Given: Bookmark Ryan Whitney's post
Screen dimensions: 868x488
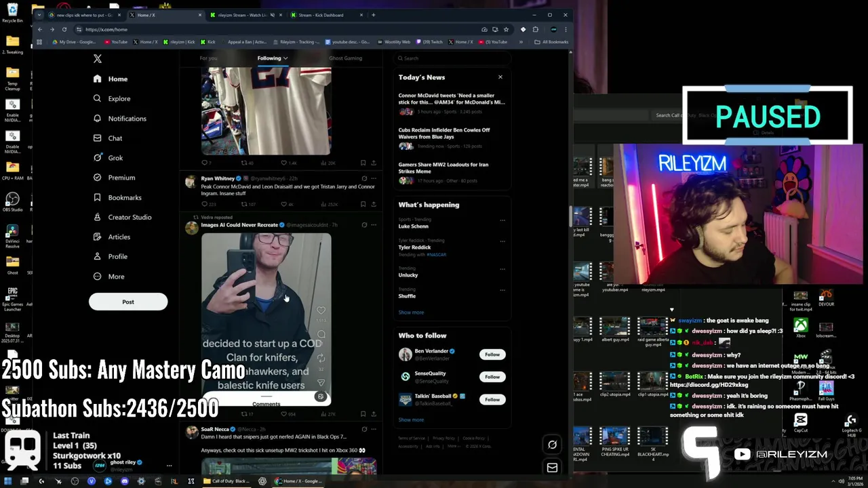Looking at the screenshot, I should tap(363, 204).
